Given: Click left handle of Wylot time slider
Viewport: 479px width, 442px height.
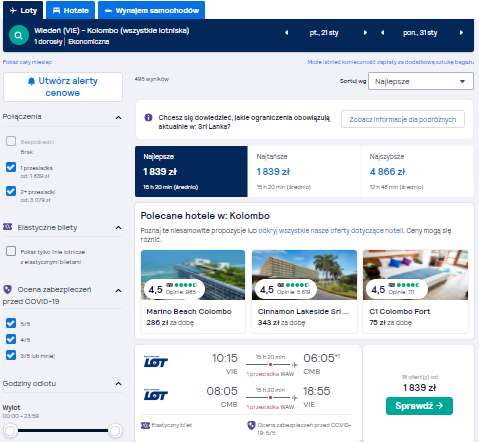Looking at the screenshot, I should 10,431.
